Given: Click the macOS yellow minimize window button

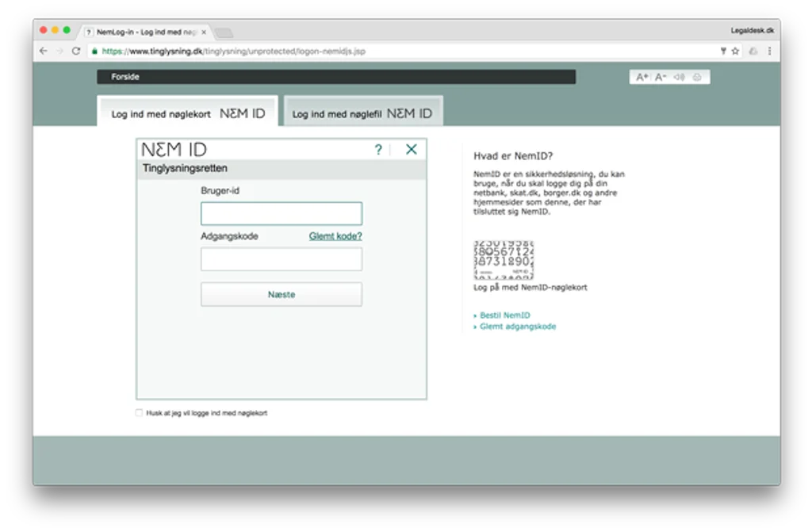Looking at the screenshot, I should point(55,30).
